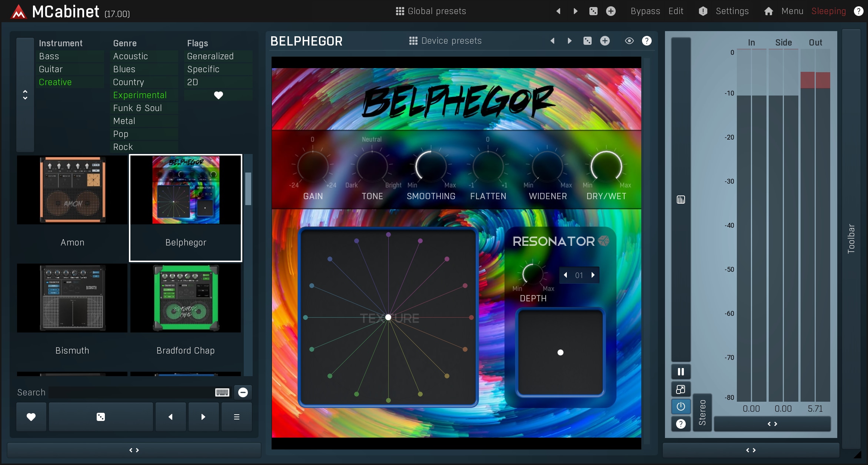Pause the level meter display

coord(681,372)
